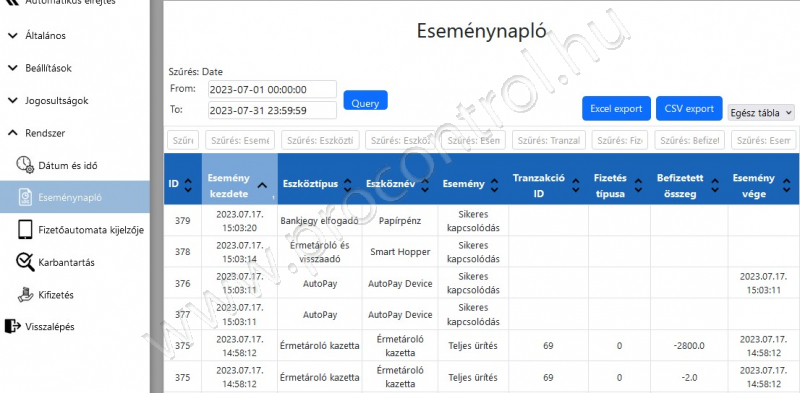Click the -2.0 amount cell
This screenshot has width=800, height=393.
point(689,377)
